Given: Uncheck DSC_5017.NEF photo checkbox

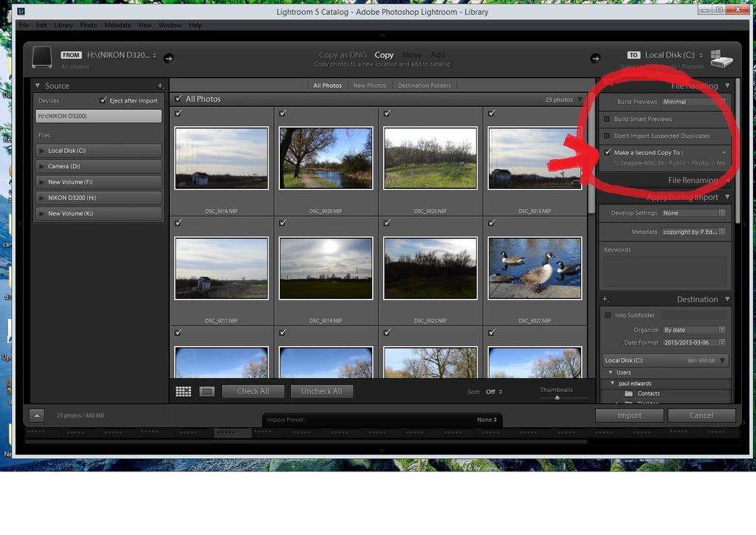Looking at the screenshot, I should click(x=179, y=223).
